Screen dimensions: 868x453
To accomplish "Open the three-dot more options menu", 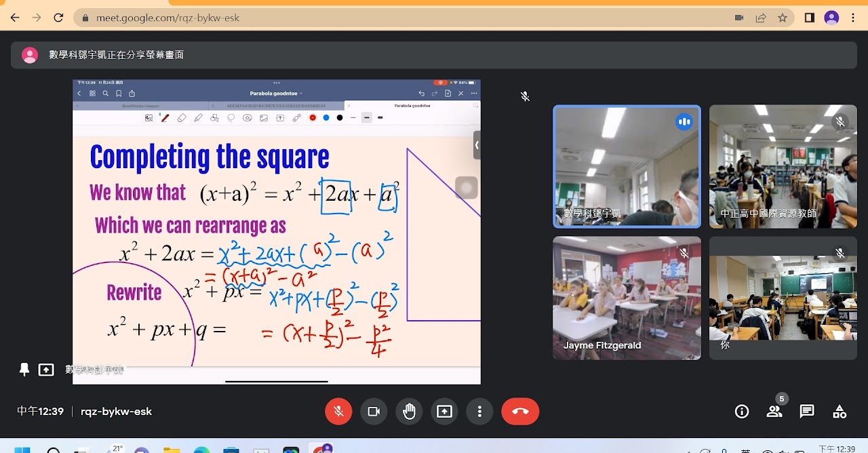I will (x=479, y=412).
